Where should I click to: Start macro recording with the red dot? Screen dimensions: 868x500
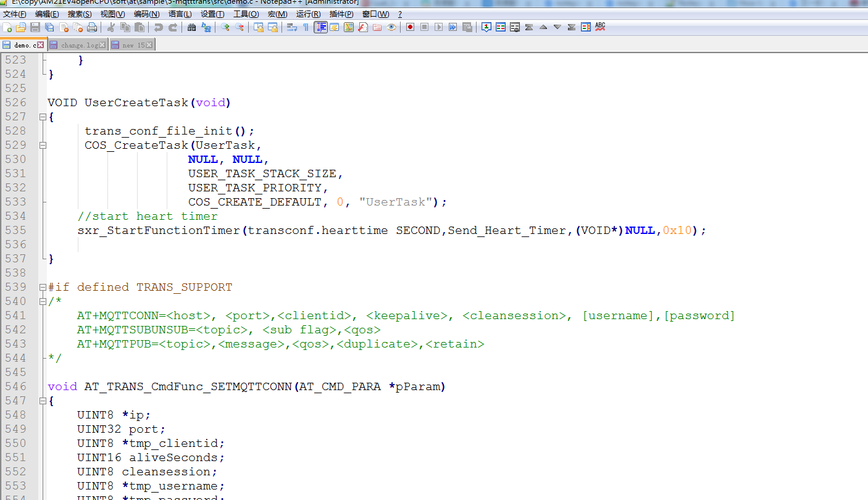[x=410, y=27]
